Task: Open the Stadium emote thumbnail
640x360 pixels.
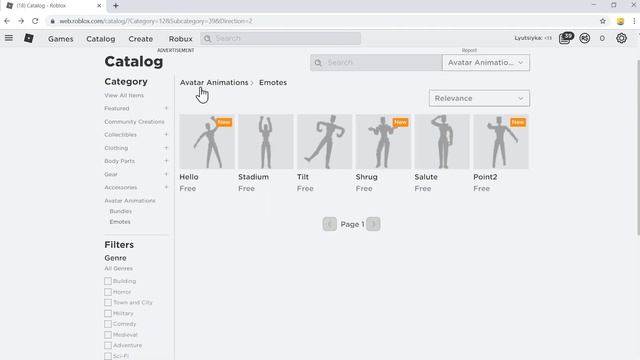Action: 266,141
